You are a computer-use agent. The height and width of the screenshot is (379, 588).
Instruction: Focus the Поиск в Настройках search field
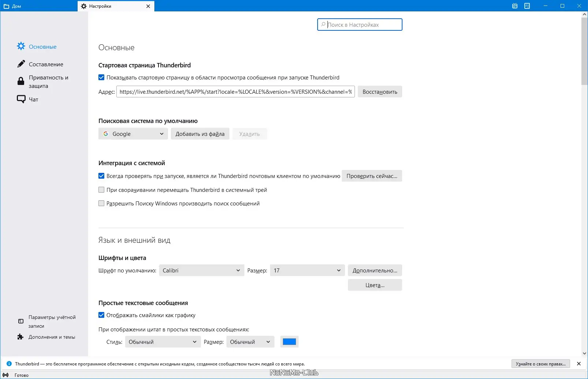coord(360,25)
